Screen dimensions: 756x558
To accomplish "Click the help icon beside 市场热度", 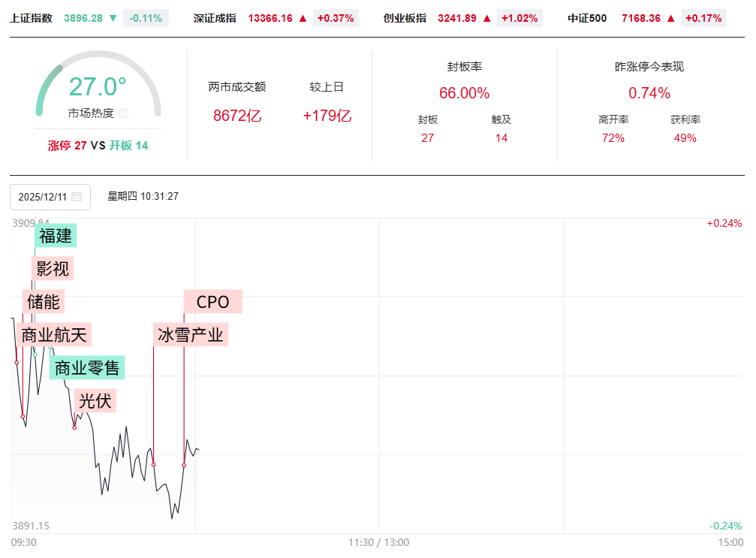I will 124,113.
